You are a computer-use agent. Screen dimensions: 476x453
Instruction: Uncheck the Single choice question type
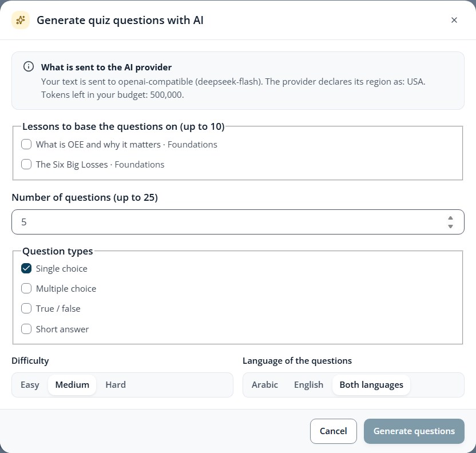pos(26,268)
